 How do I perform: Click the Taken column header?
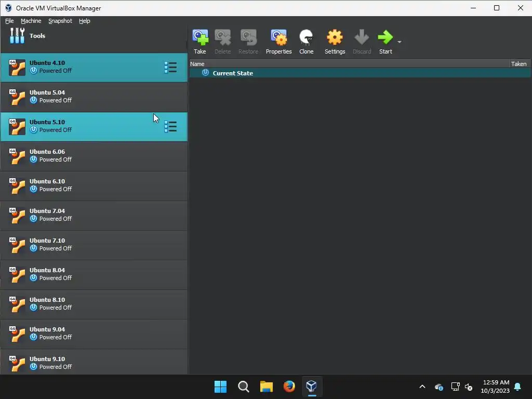520,64
